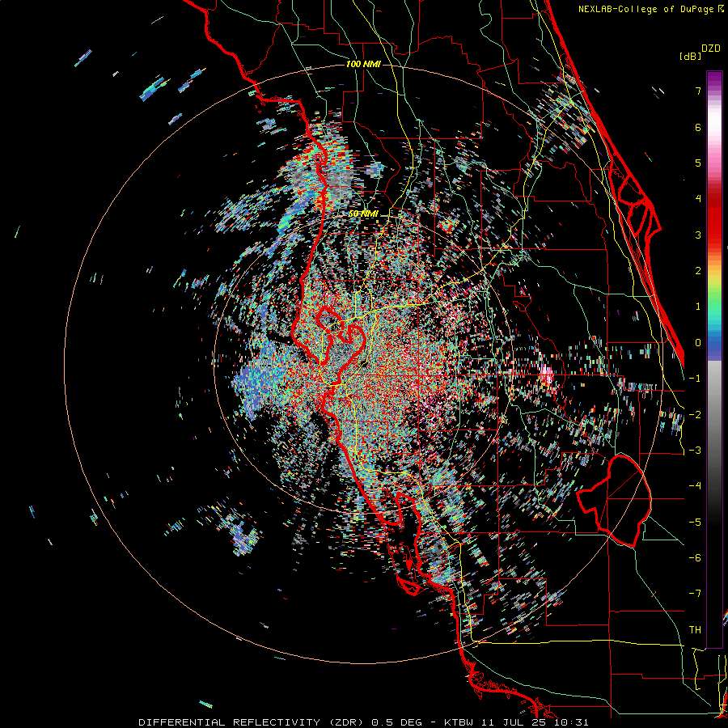Click the -6 value on color scale

click(x=695, y=558)
